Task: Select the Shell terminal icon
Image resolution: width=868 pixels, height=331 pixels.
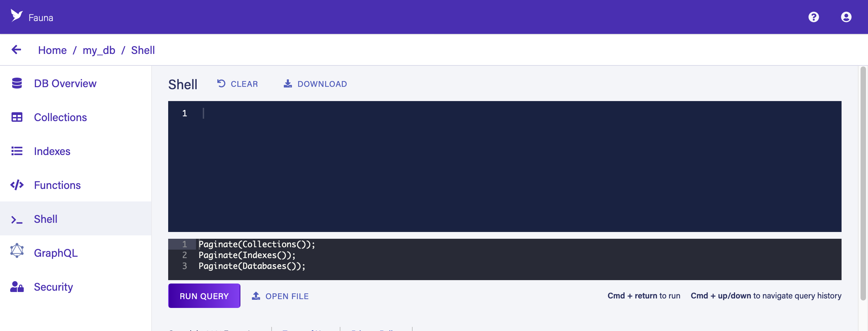Action: coord(17,219)
